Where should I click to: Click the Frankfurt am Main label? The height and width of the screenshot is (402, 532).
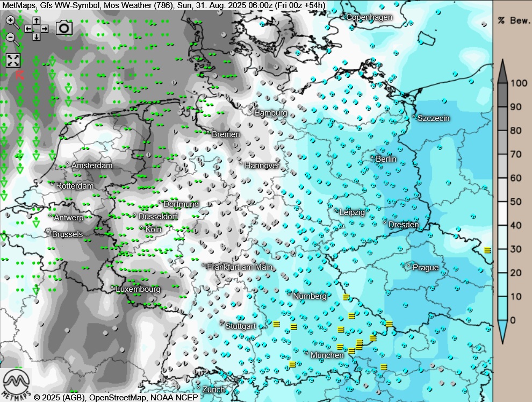point(240,267)
